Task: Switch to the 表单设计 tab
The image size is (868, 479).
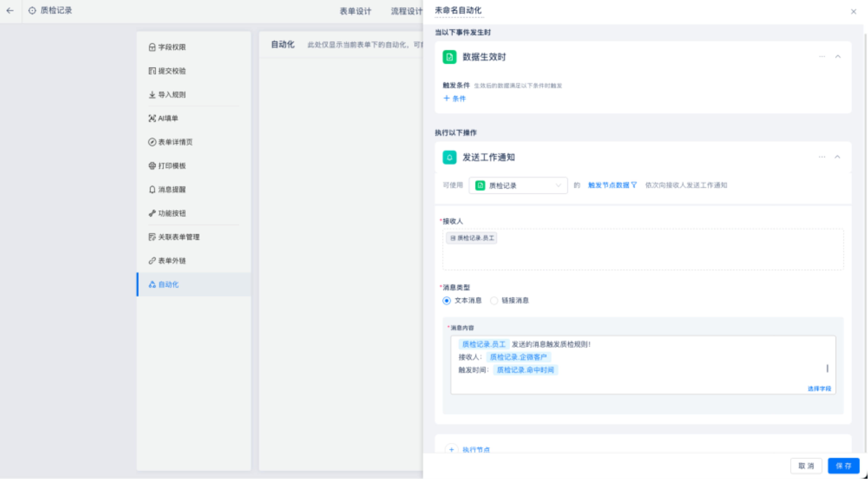Action: pyautogui.click(x=355, y=11)
